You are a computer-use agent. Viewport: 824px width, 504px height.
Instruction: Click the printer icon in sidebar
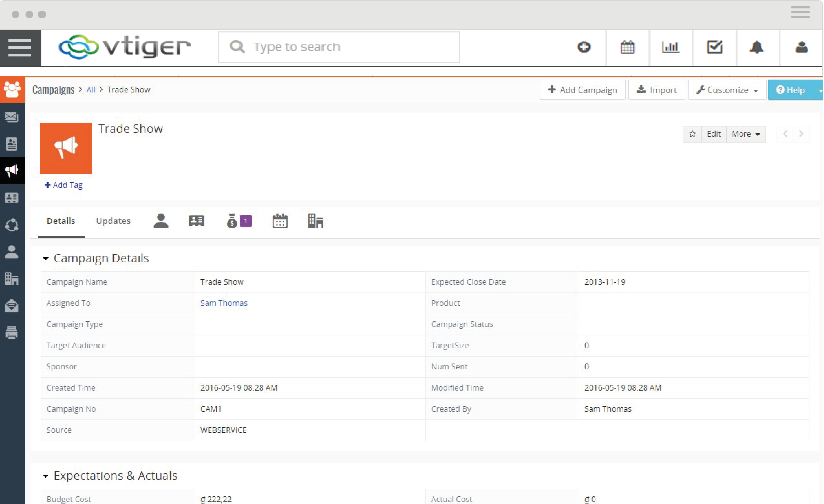12,332
